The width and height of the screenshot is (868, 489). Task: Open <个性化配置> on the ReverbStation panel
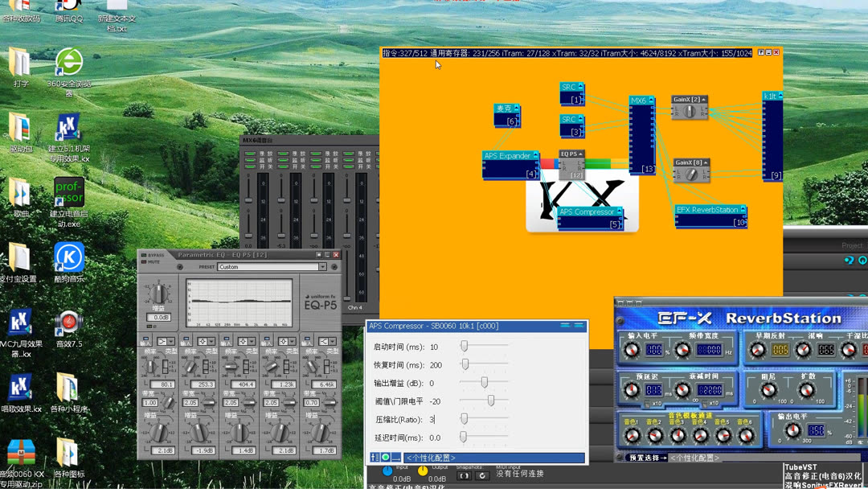click(694, 458)
